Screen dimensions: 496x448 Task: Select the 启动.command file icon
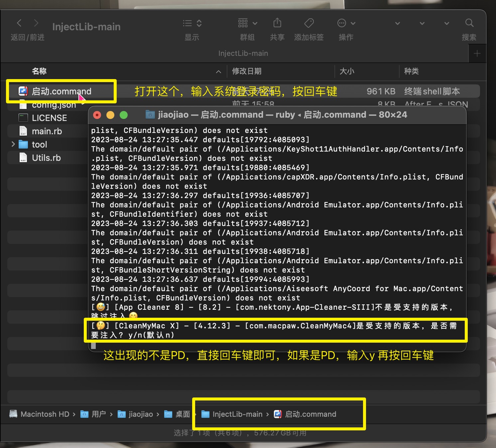point(23,91)
